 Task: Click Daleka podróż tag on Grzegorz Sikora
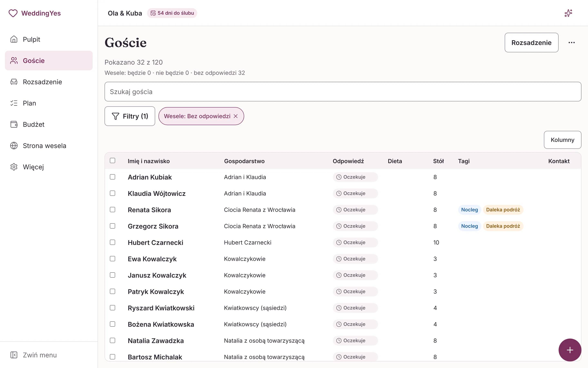[503, 226]
